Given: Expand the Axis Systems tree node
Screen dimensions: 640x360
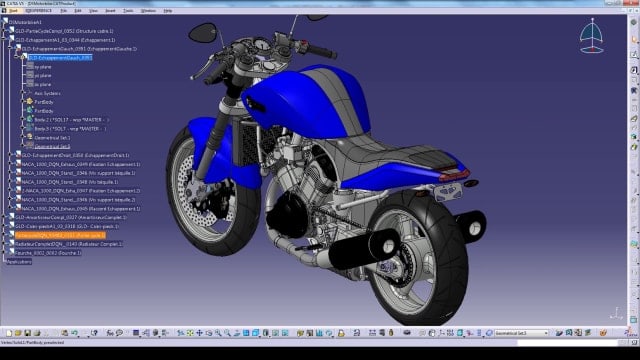Looking at the screenshot, I should tap(23, 93).
